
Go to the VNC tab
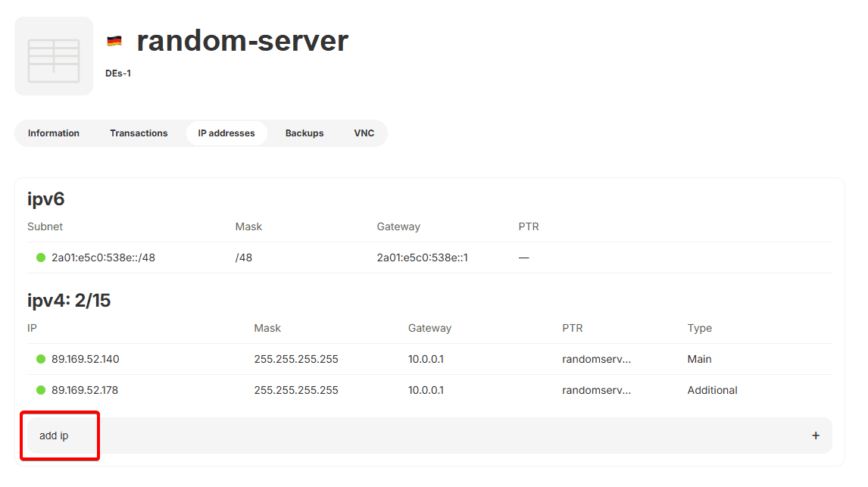[x=364, y=133]
